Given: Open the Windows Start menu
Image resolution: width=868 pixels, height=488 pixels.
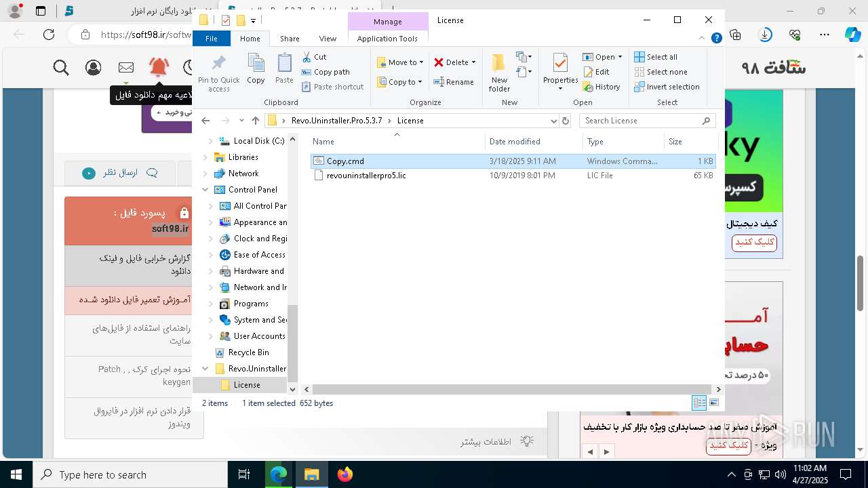Looking at the screenshot, I should (x=16, y=474).
